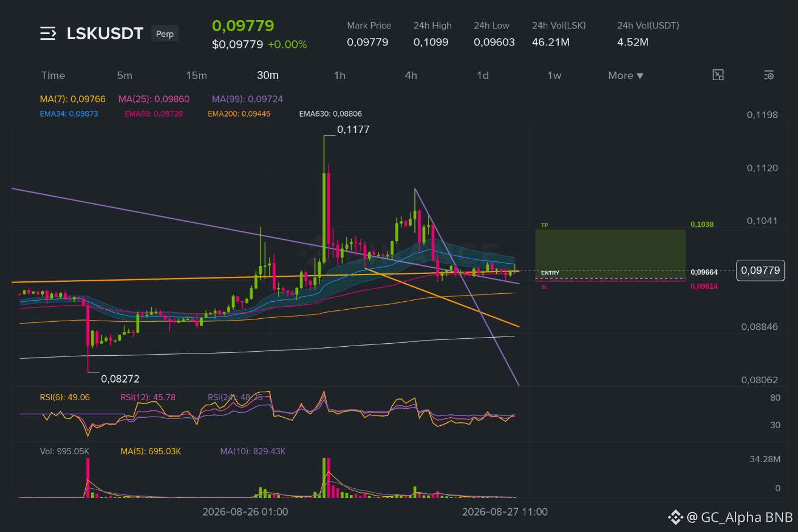Click the LSKUSDT pair name

(x=105, y=34)
